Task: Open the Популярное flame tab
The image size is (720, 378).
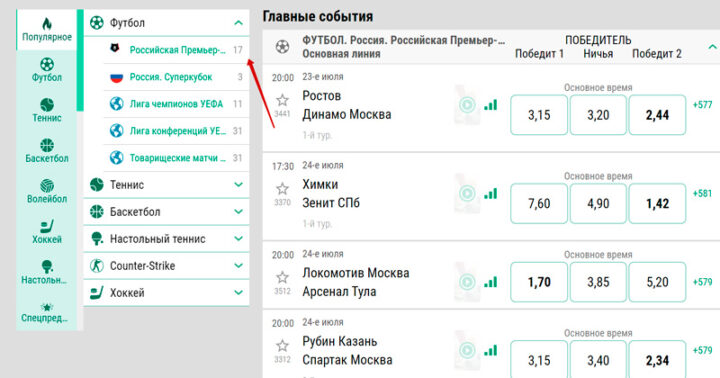Action: (46, 30)
